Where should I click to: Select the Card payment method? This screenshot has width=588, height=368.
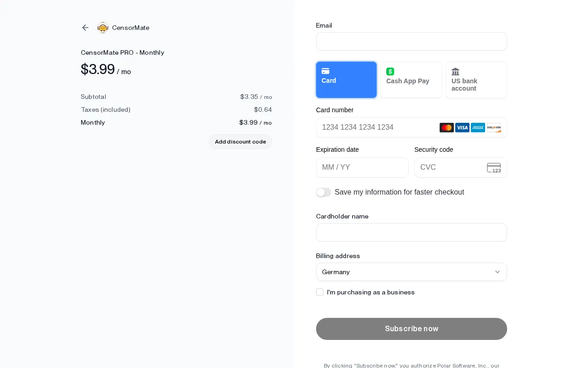[346, 80]
